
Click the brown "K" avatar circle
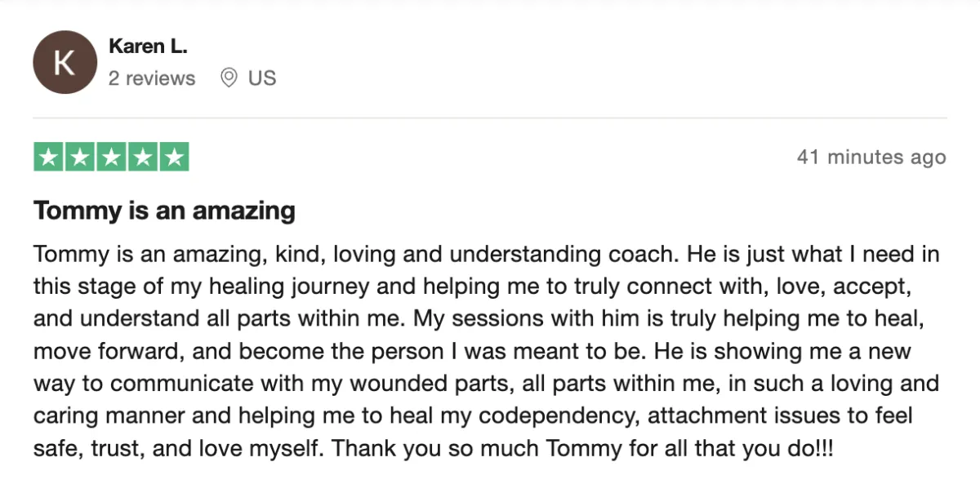(65, 62)
